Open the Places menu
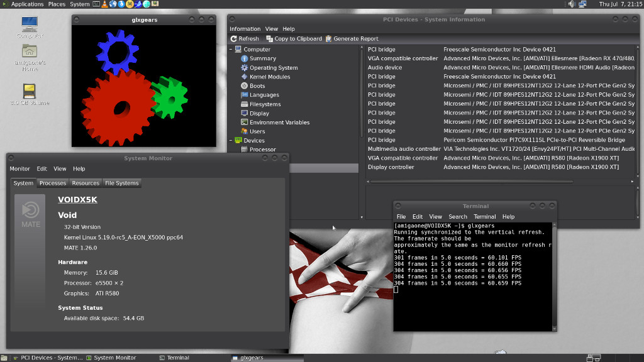Image resolution: width=644 pixels, height=362 pixels. pos(57,4)
